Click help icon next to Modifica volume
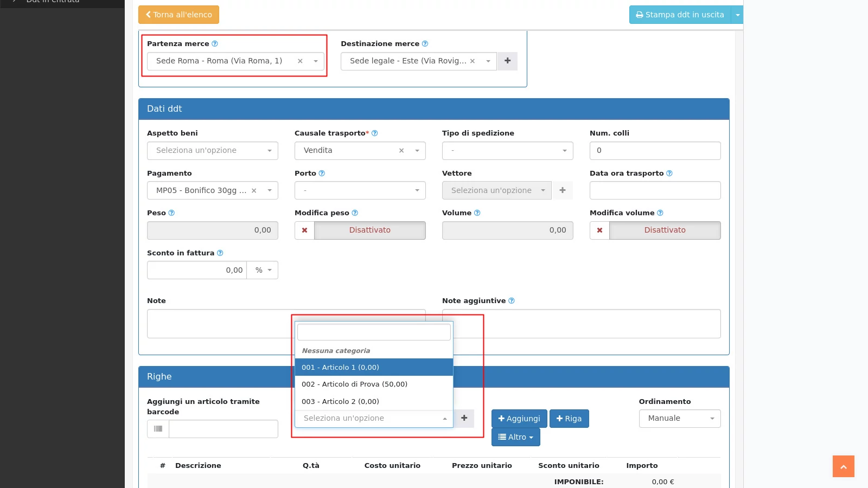Image resolution: width=868 pixels, height=488 pixels. pos(660,213)
